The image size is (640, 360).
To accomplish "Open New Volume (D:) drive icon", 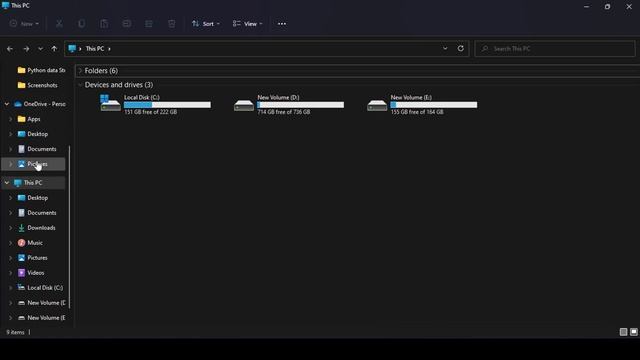I will [244, 105].
